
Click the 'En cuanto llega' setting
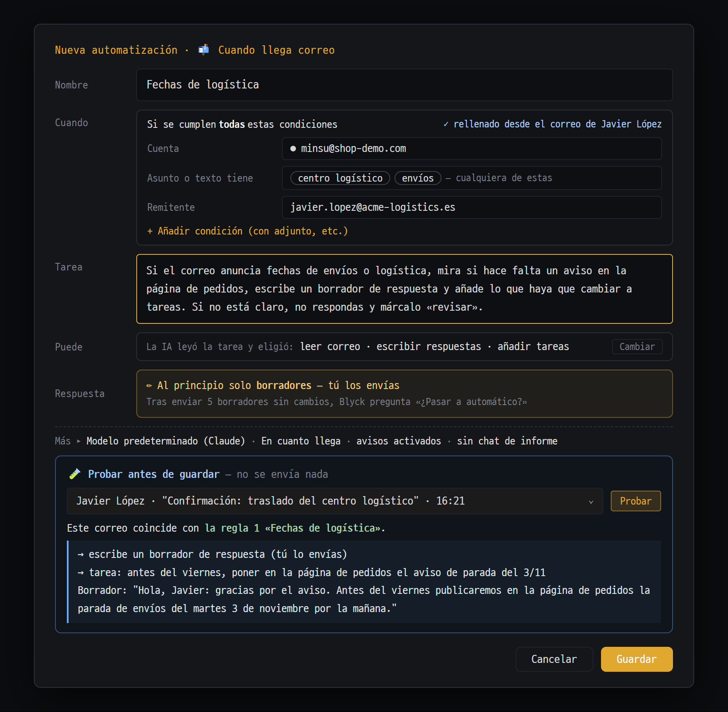[301, 441]
